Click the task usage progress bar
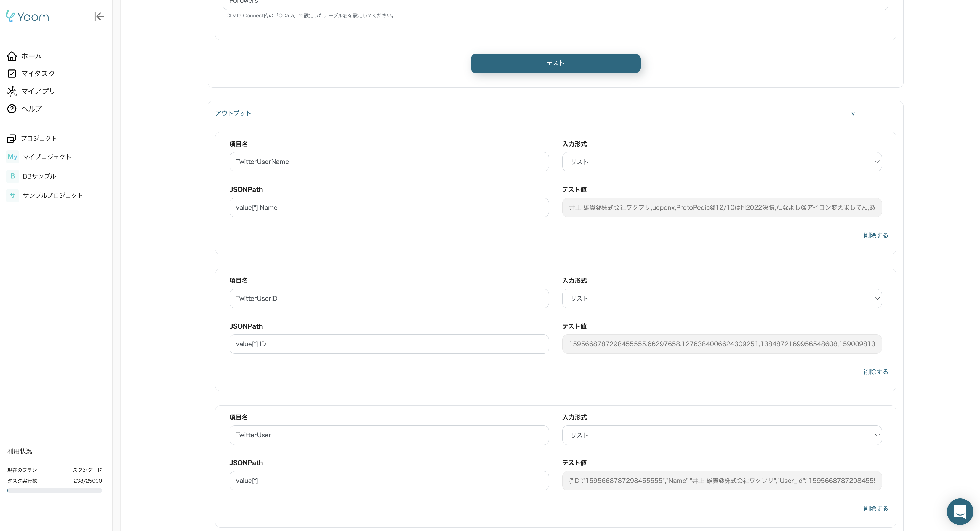 coord(54,490)
